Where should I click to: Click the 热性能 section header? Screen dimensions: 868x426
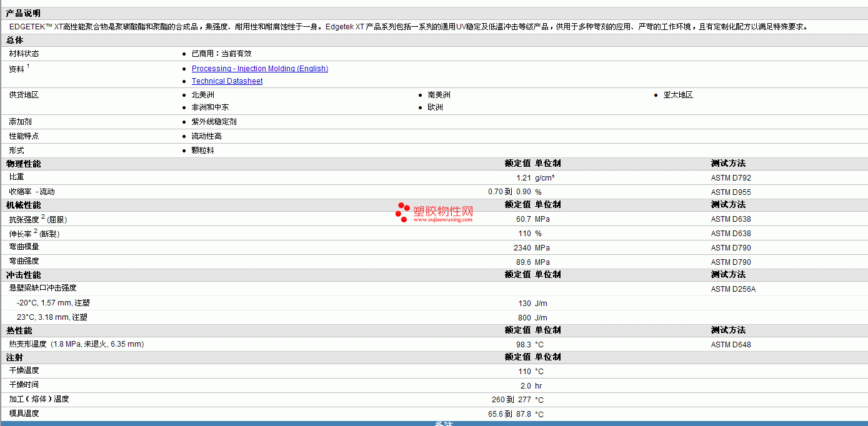click(x=19, y=330)
